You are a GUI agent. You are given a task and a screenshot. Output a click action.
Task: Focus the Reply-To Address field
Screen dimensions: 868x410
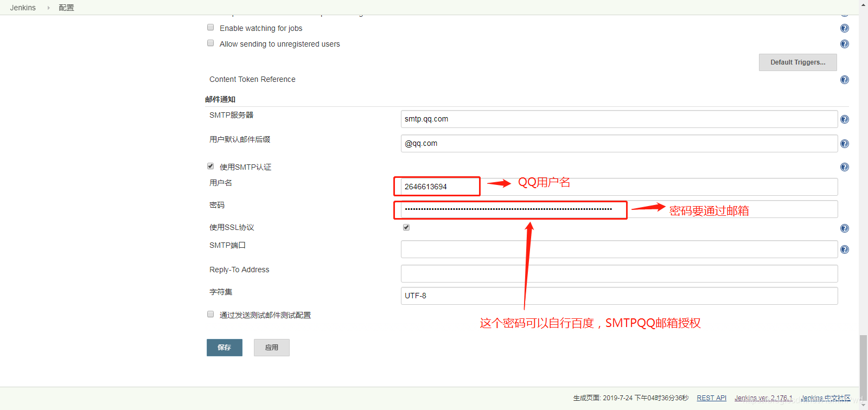point(619,274)
